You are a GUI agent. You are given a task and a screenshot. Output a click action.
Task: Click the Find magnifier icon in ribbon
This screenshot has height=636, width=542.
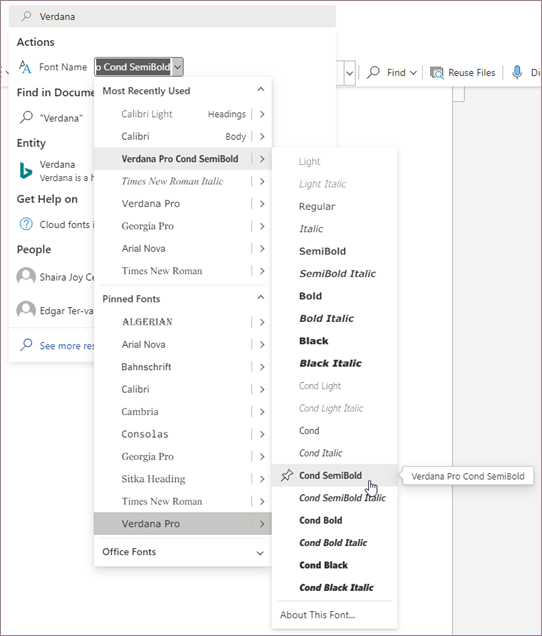pyautogui.click(x=373, y=72)
